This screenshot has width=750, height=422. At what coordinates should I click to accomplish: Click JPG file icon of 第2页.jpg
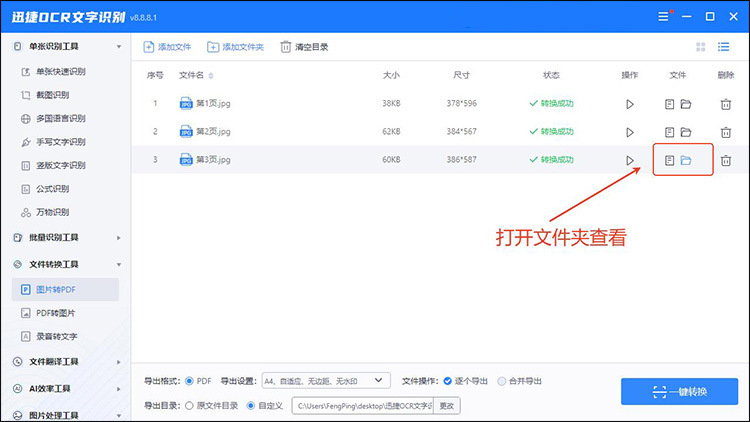(x=186, y=132)
